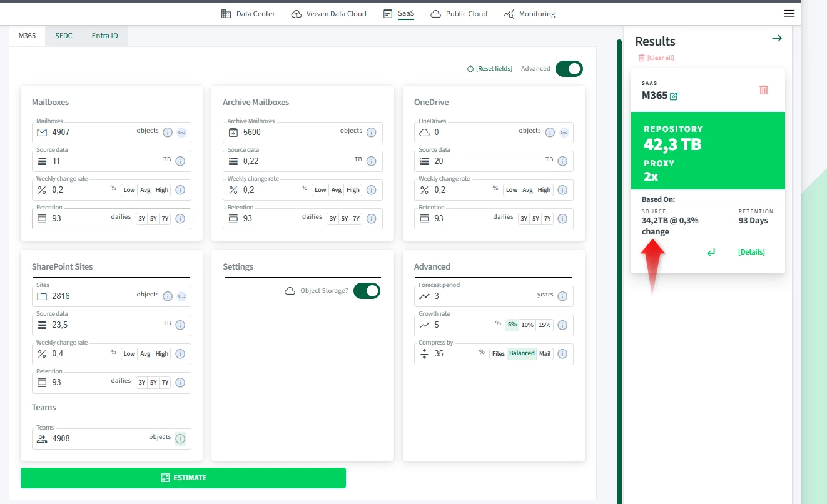Click info icon for Archive Mailboxes objects
This screenshot has height=504, width=827.
pos(371,133)
